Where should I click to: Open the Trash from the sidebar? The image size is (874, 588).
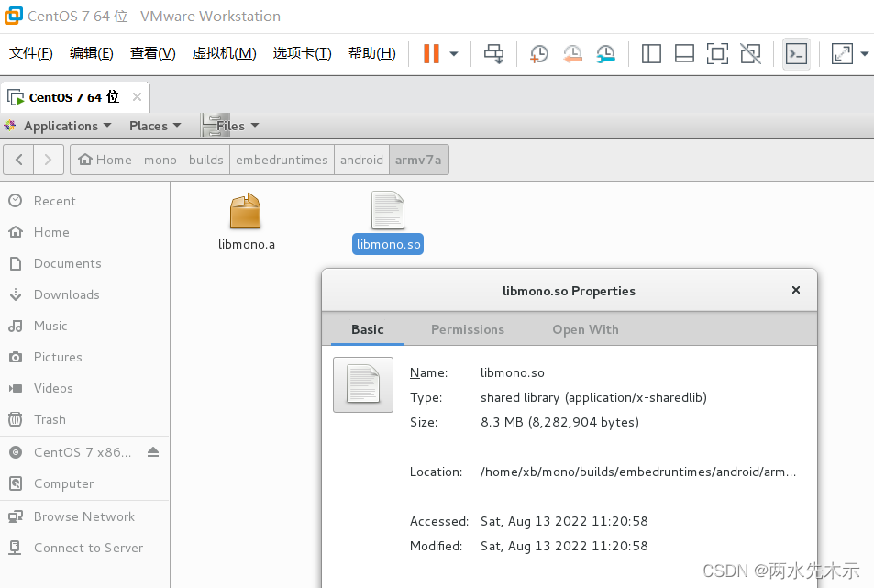point(49,419)
